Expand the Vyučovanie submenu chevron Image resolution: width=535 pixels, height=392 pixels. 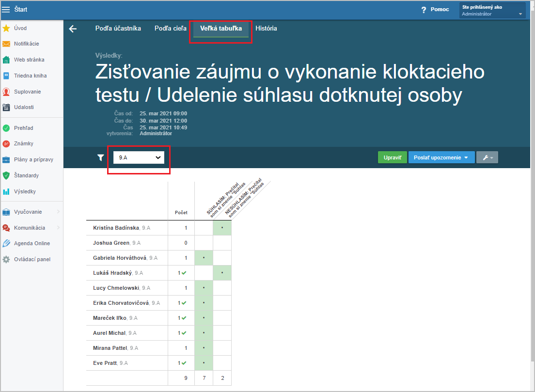(58, 212)
